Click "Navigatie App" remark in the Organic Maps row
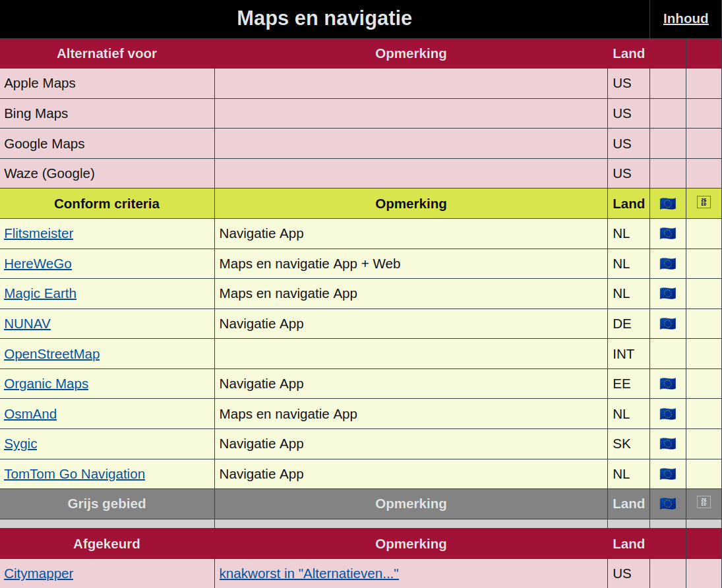Image resolution: width=722 pixels, height=588 pixels. [x=262, y=384]
